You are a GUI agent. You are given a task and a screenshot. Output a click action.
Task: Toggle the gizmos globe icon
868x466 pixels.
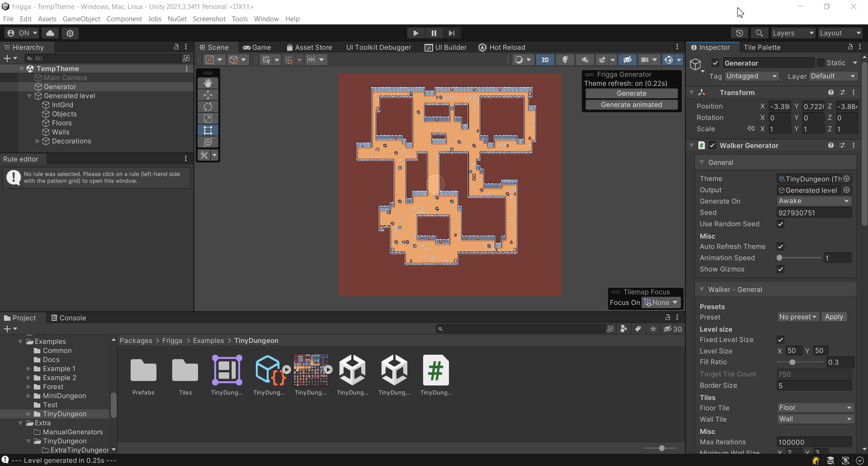click(x=669, y=60)
